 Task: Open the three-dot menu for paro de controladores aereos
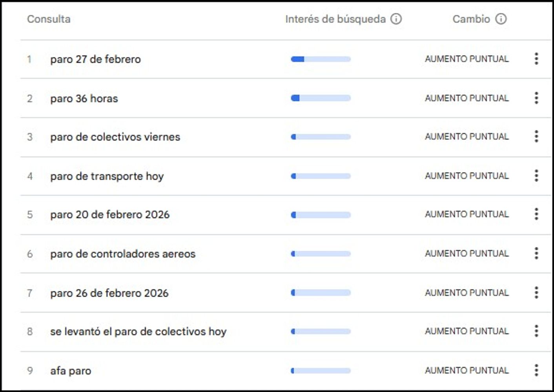(x=536, y=253)
